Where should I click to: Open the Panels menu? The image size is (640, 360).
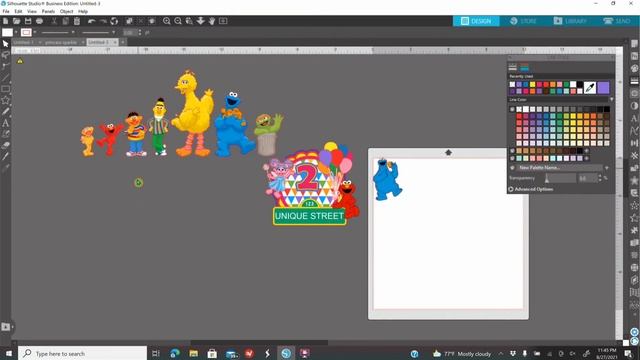point(48,11)
